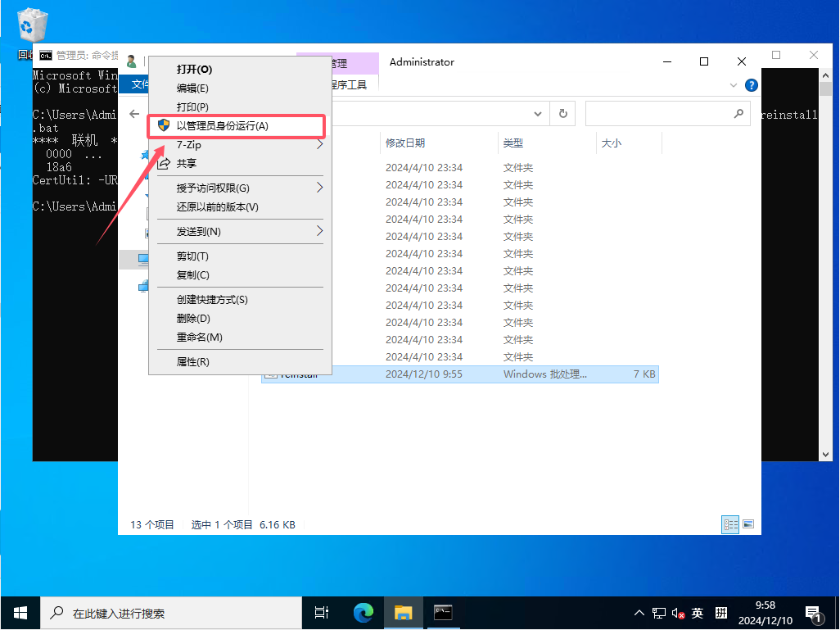Choose Rename (重命名) in context menu
The height and width of the screenshot is (630, 840).
tap(239, 337)
